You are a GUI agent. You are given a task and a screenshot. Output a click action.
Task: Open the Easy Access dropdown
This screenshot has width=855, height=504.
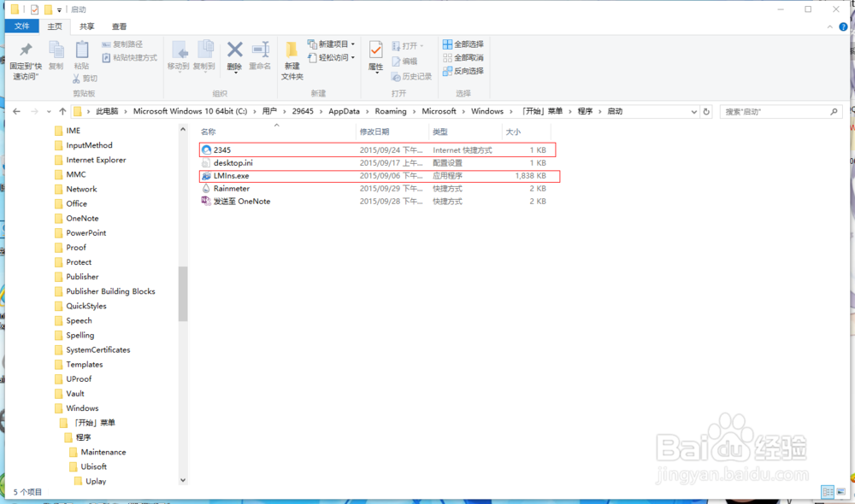332,57
